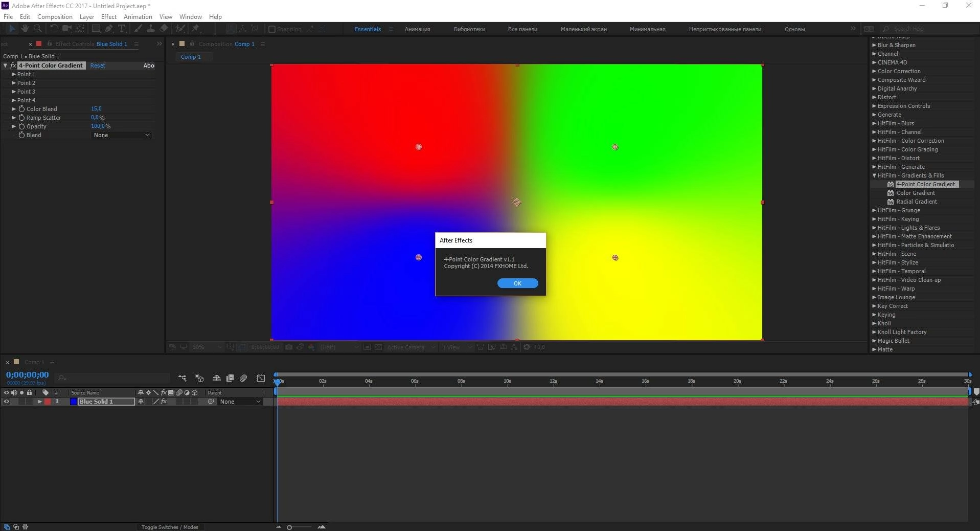Select the Hand tool
Image resolution: width=980 pixels, height=531 pixels.
coord(25,29)
